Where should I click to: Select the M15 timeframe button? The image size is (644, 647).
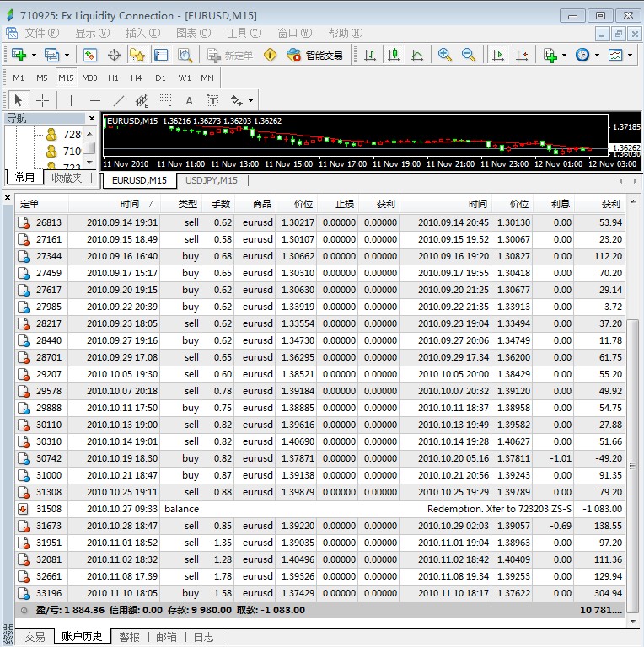tap(66, 78)
